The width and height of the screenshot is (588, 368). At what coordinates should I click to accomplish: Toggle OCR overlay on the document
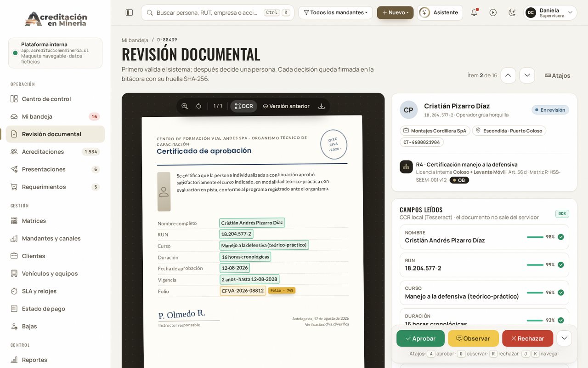[x=244, y=106]
